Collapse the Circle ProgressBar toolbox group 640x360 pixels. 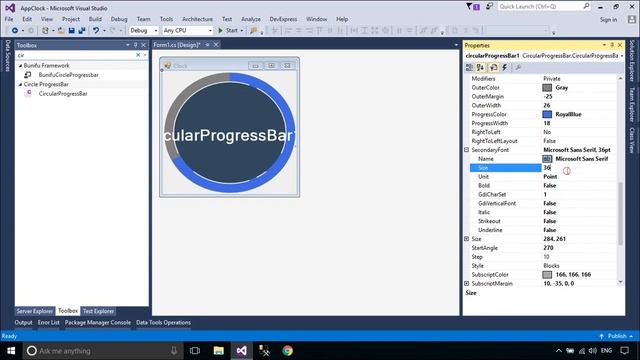pos(20,84)
